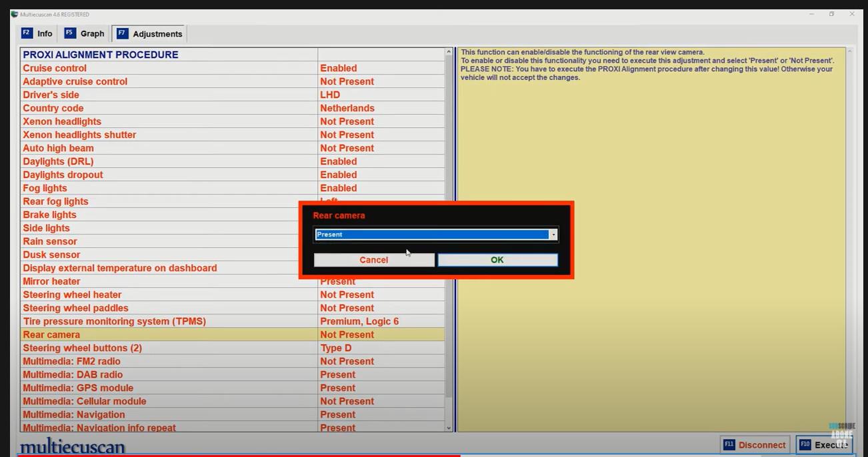Confirm the Rear camera dialog with OK
Viewport: 868px width, 457px height.
click(497, 260)
